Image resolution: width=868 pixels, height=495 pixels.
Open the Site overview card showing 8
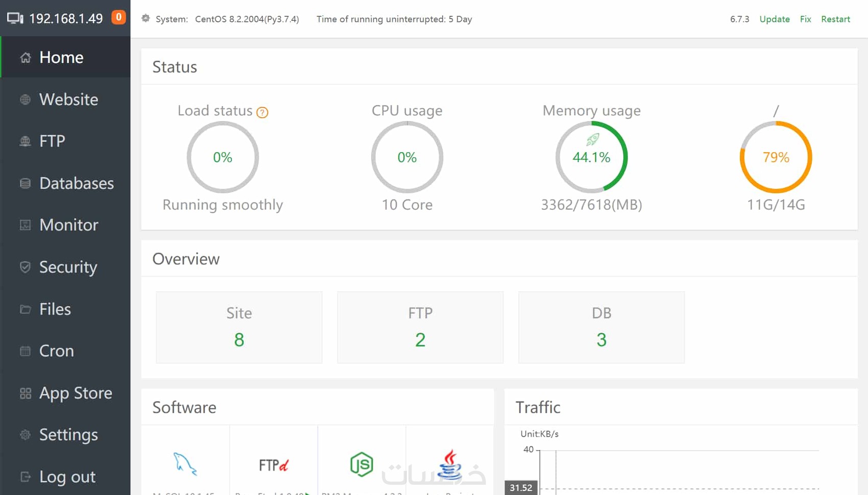point(239,327)
